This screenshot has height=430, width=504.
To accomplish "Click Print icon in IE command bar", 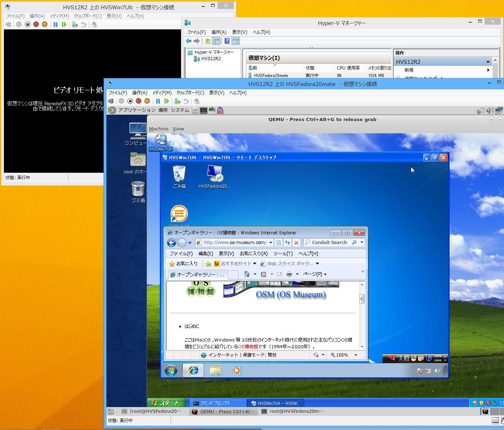I will coord(289,274).
